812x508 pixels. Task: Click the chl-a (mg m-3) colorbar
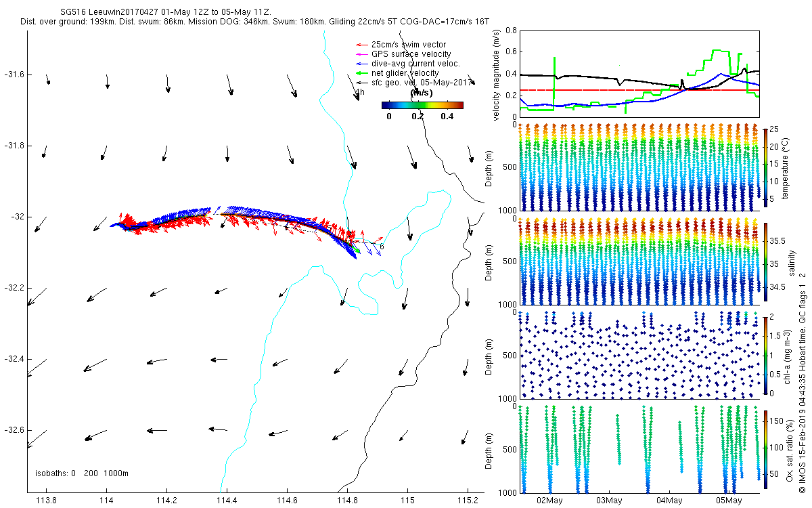coord(765,354)
